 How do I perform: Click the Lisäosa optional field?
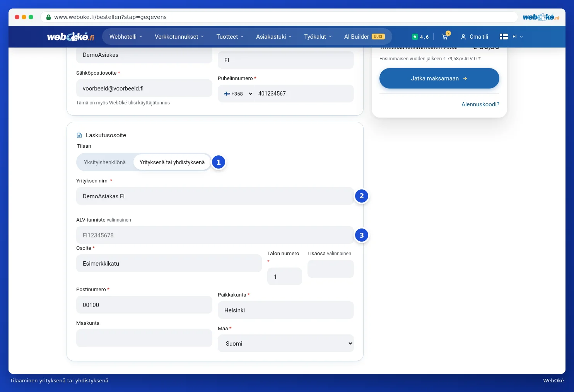[x=331, y=269]
